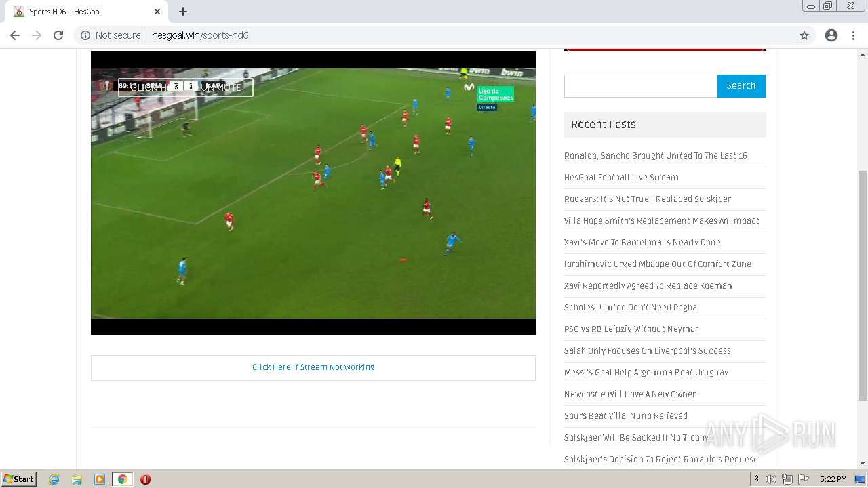The image size is (868, 488).
Task: Open Rodgers: It's Not True I Replaced Solskjaer
Action: (648, 199)
